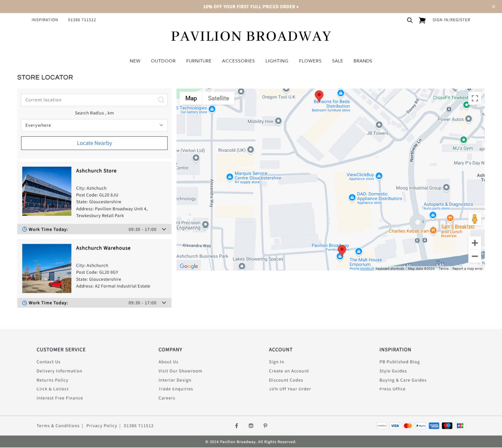Open Pavilion Broadway's Pinterest page
502x448 pixels.
coord(265,425)
